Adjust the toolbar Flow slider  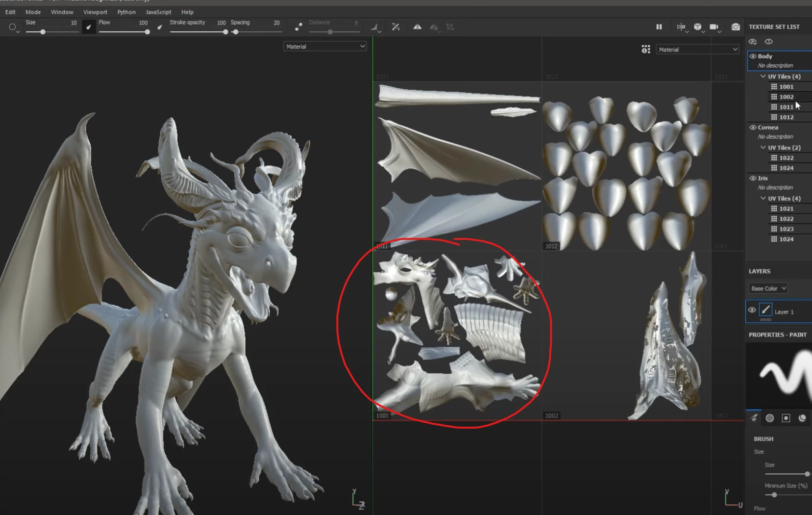(124, 32)
